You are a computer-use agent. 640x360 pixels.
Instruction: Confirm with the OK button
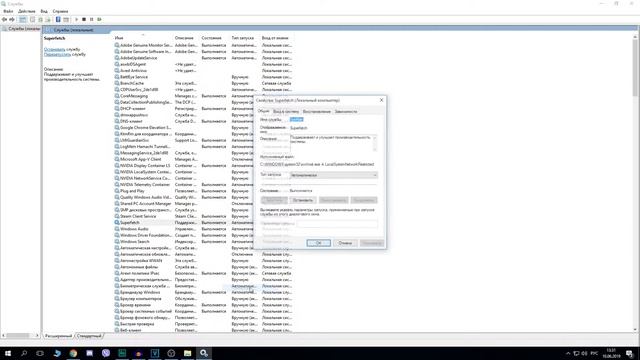[x=318, y=243]
